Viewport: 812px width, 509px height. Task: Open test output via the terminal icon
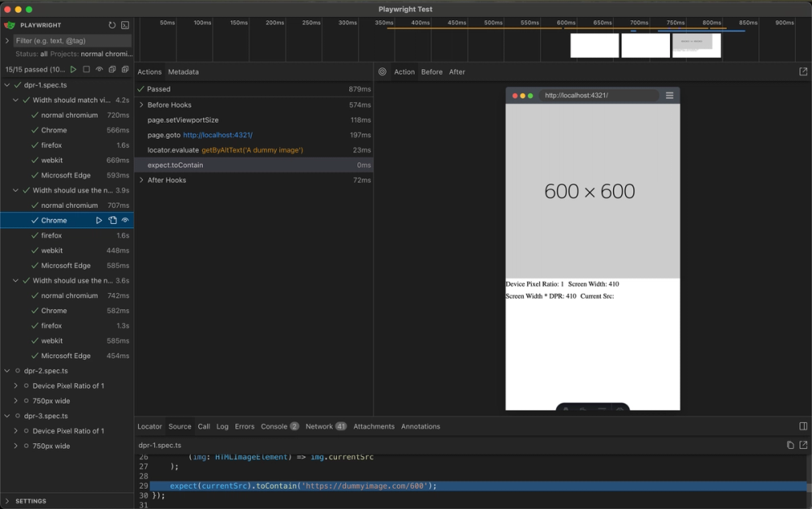coord(126,24)
